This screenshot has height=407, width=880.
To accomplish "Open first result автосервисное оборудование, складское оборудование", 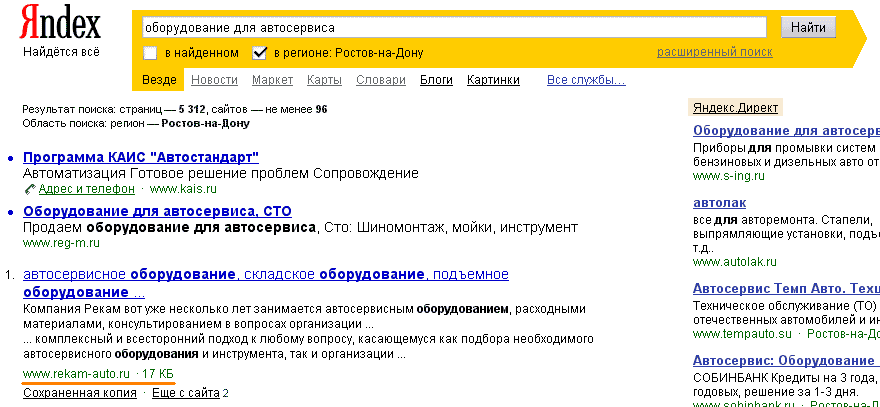I will (265, 283).
